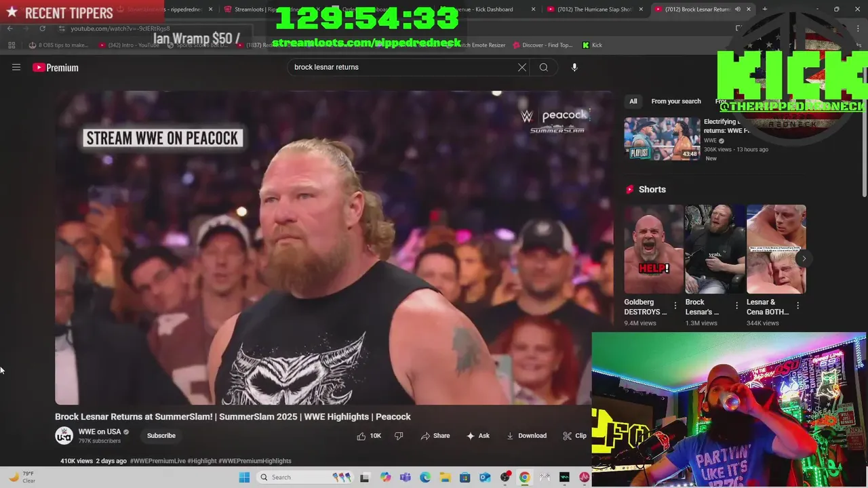Screen dimensions: 868x488
Task: Open the Discover - Find Top bookmark
Action: [x=542, y=45]
